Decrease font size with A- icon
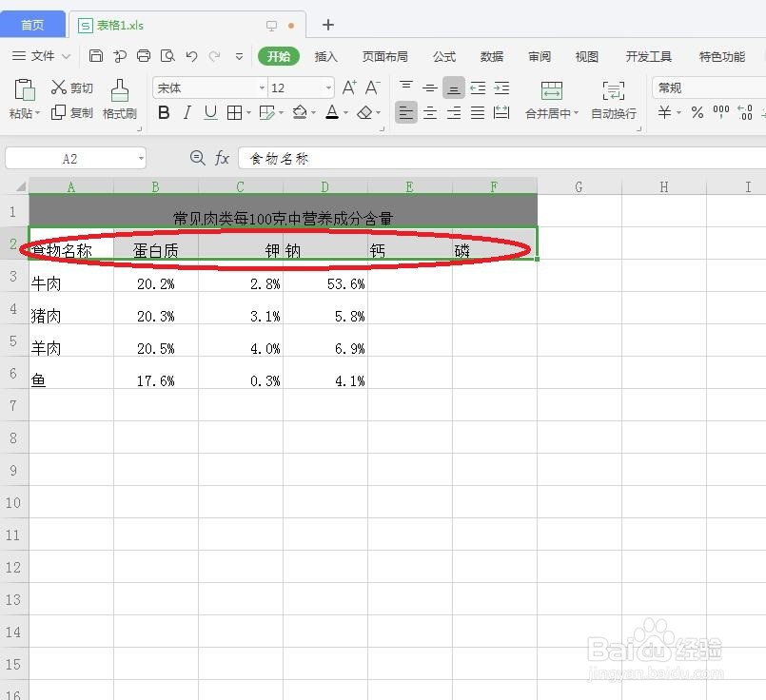Viewport: 766px width, 700px height. (x=372, y=87)
